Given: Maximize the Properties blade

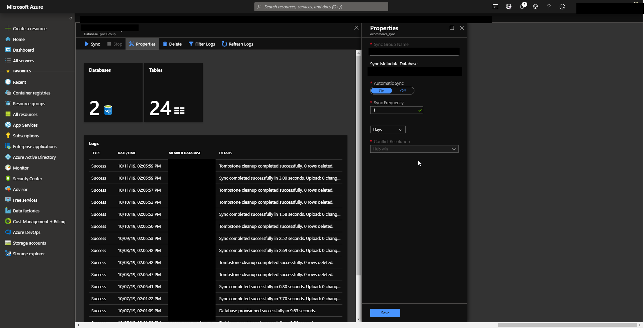Looking at the screenshot, I should [x=452, y=28].
